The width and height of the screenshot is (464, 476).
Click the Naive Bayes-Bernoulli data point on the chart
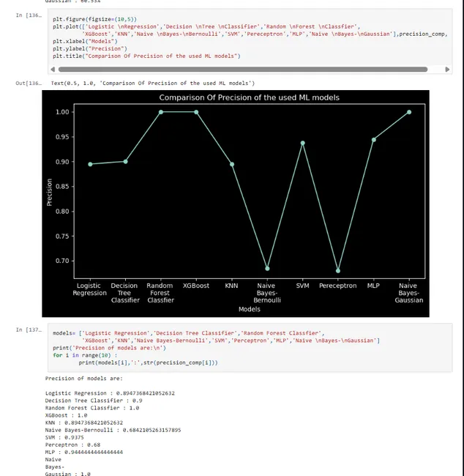[267, 268]
